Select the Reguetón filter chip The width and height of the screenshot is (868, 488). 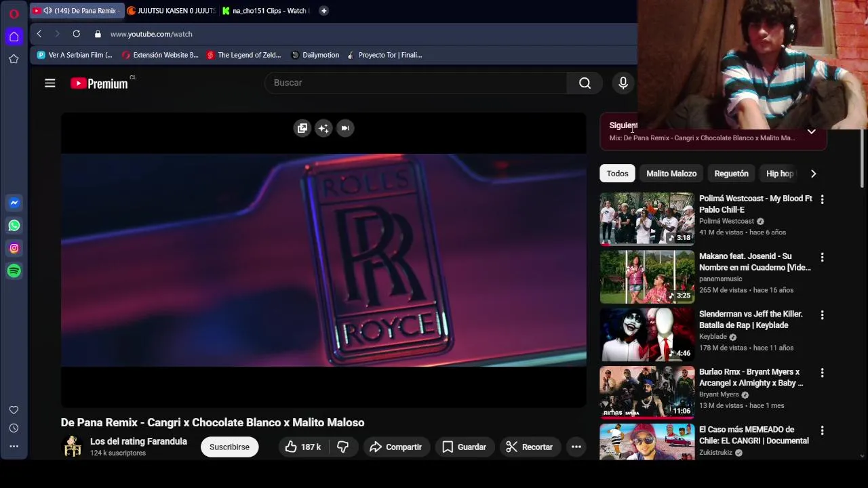click(731, 174)
